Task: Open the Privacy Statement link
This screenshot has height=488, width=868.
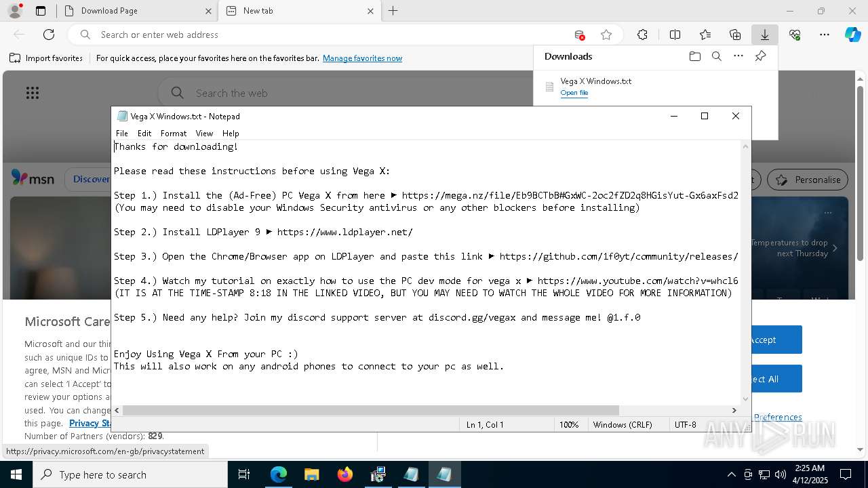Action: [x=90, y=423]
